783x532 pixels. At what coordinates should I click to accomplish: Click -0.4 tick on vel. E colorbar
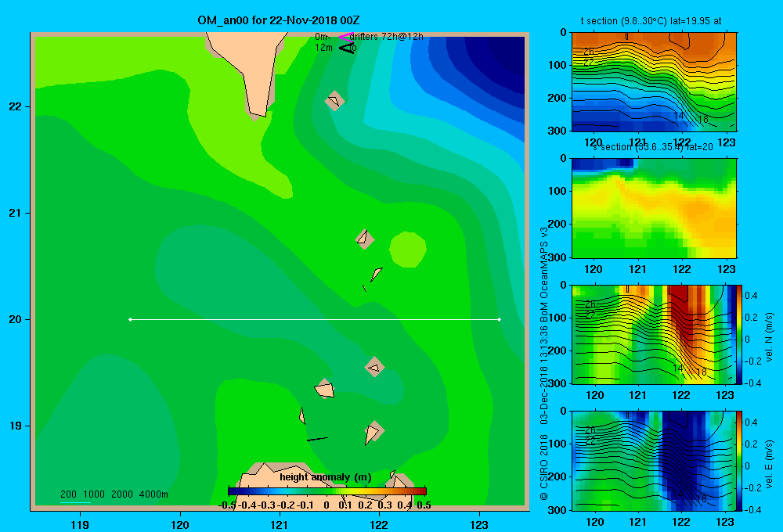tap(751, 509)
